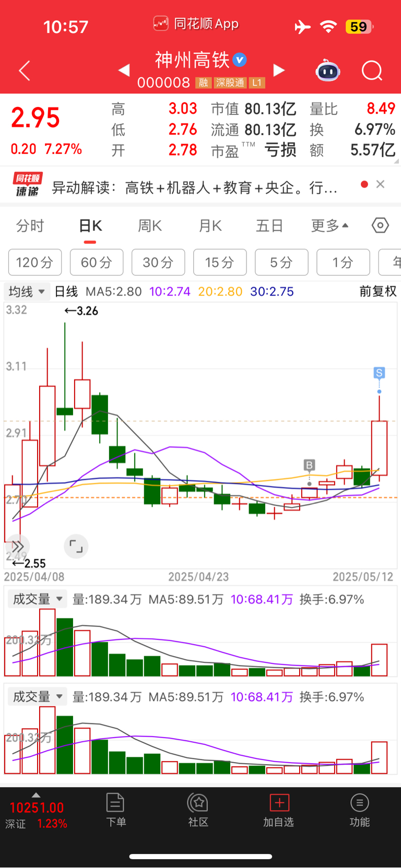Viewport: 401px width, 868px height.
Task: Tap MA5:2.80 moving average label
Action: (113, 291)
